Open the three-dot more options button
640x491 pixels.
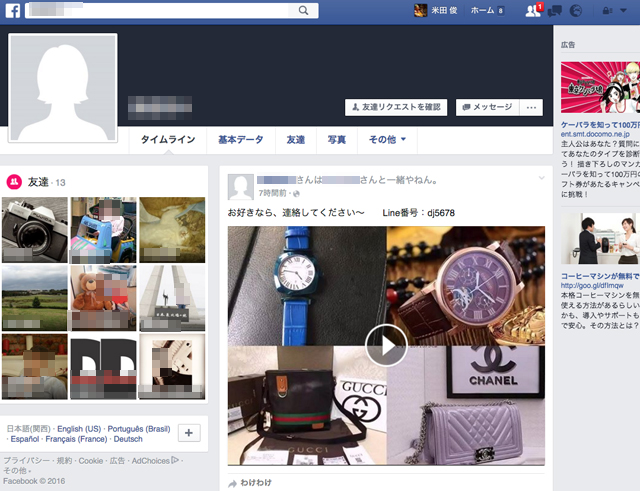[x=531, y=107]
